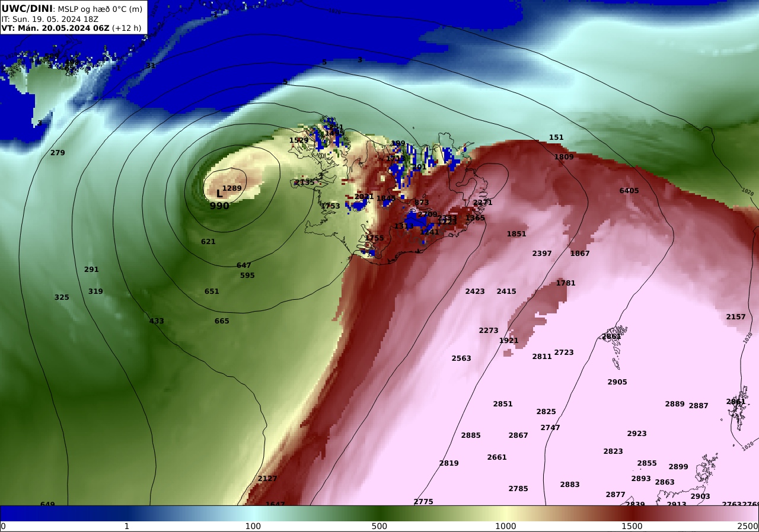Click the 2423 value on the map
Viewport: 759px width, 532px height.
[x=475, y=291]
